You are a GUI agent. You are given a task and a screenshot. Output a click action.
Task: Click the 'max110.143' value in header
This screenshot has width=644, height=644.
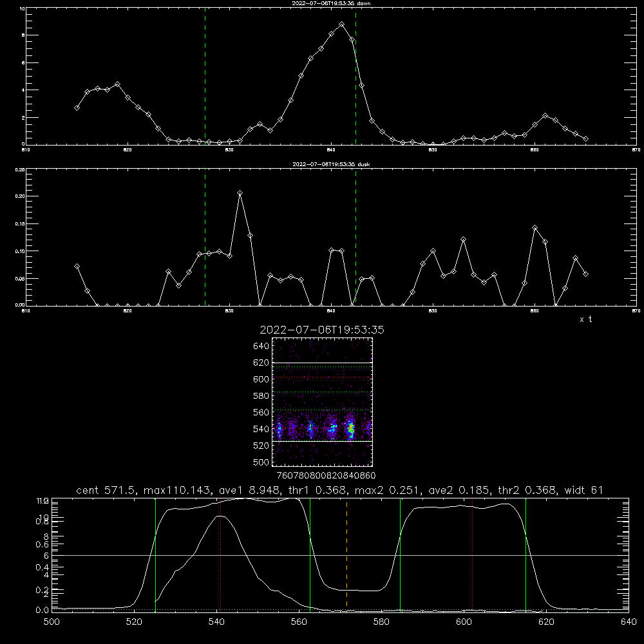tap(176, 490)
